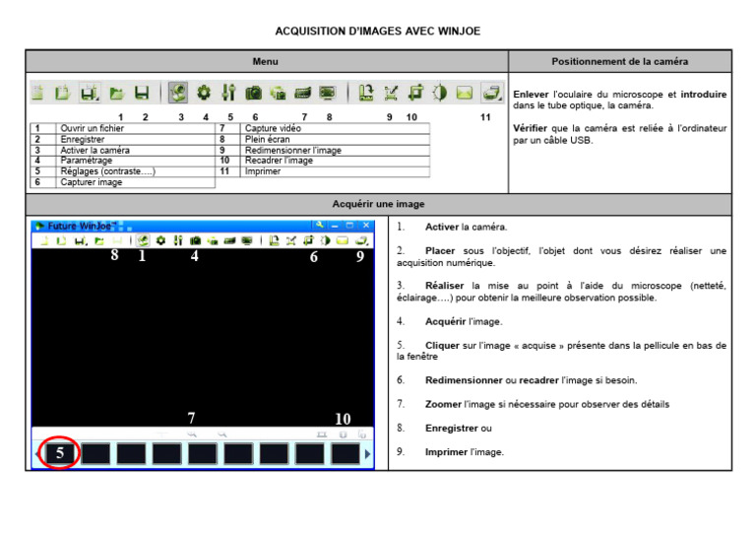756x535 pixels.
Task: Click Plein écran monitor icon in Menu toolbar
Action: pos(328,93)
